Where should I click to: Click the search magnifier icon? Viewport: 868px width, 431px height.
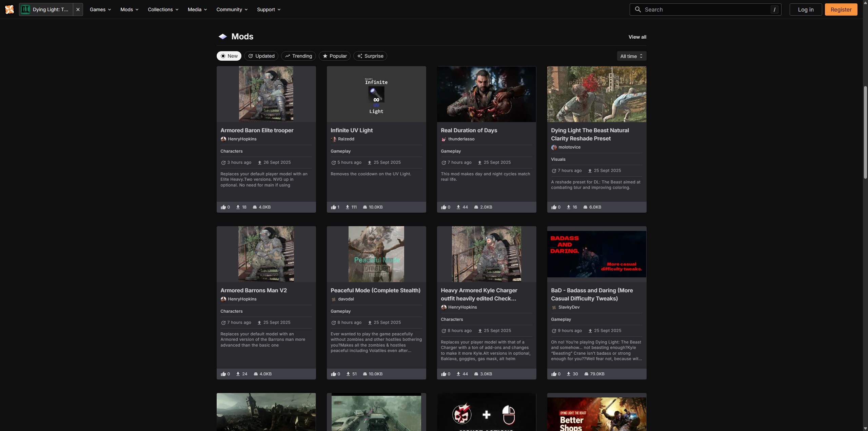(638, 9)
